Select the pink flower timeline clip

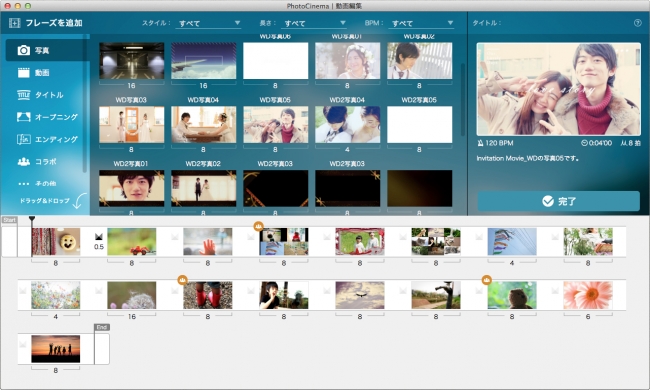point(588,295)
